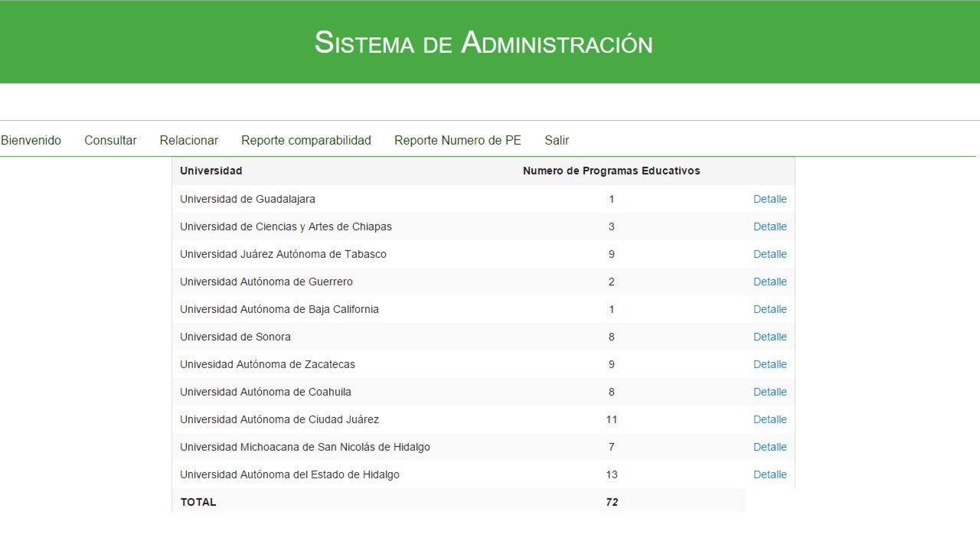This screenshot has width=980, height=551.
Task: Click program count 8 for Sonora
Action: [612, 337]
